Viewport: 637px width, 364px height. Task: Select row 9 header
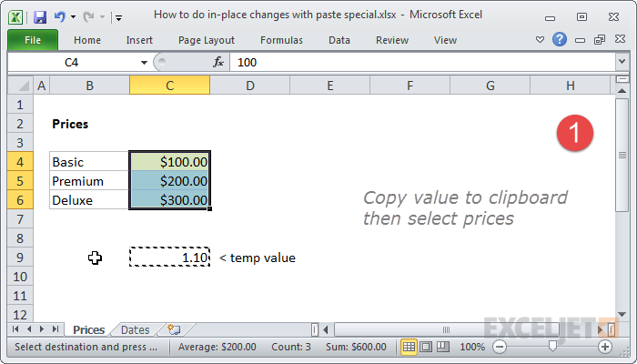pos(20,258)
